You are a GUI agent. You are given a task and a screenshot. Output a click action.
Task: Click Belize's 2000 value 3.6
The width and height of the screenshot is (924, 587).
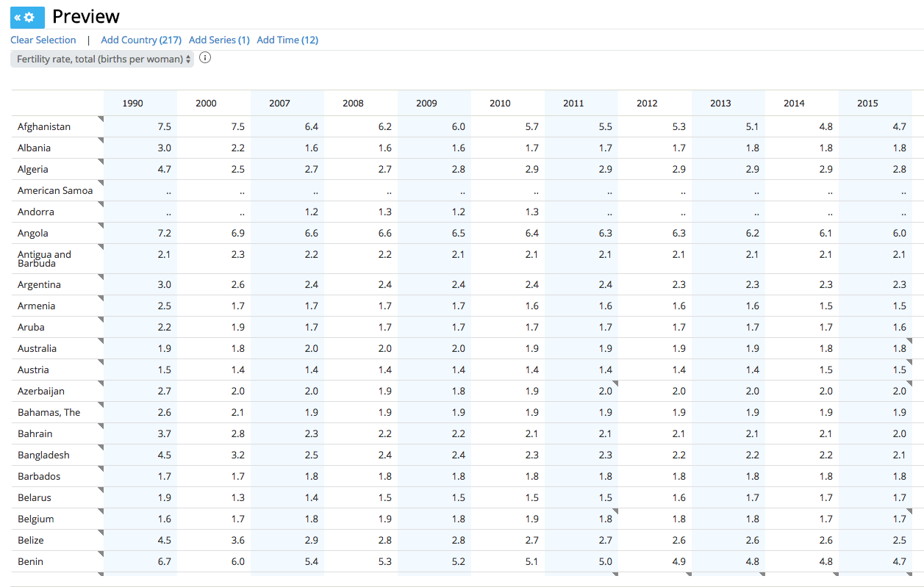click(x=238, y=540)
